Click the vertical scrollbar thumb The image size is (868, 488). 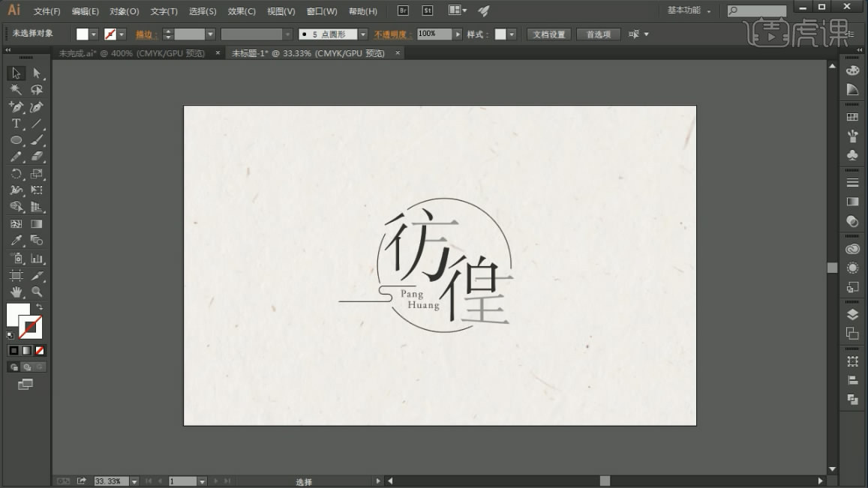pos(832,268)
